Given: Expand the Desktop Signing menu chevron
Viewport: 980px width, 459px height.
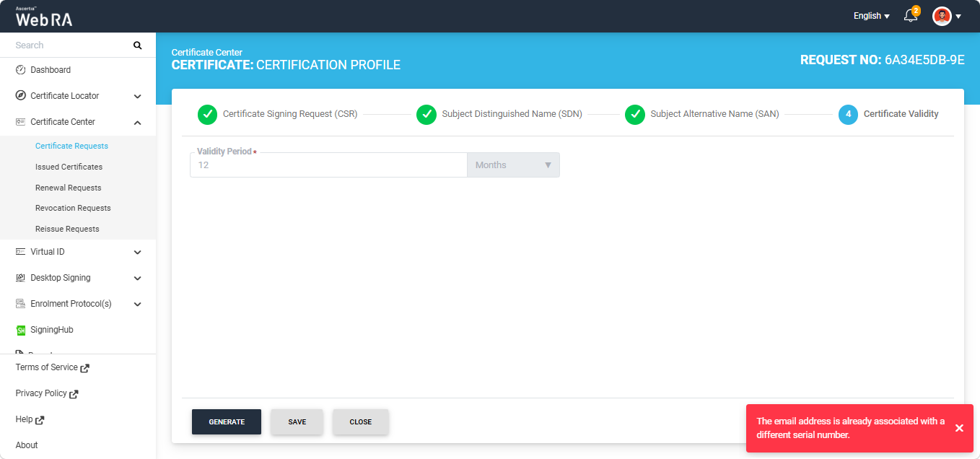Looking at the screenshot, I should 138,278.
